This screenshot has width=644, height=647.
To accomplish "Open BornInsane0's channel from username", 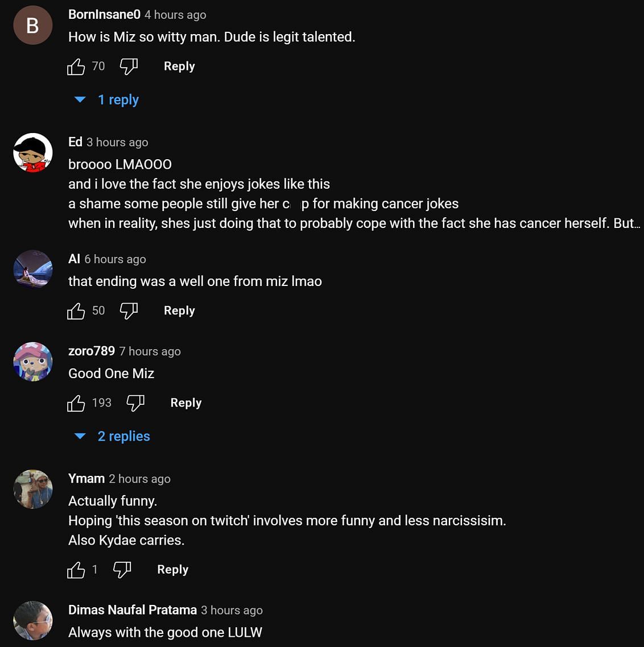I will click(104, 15).
